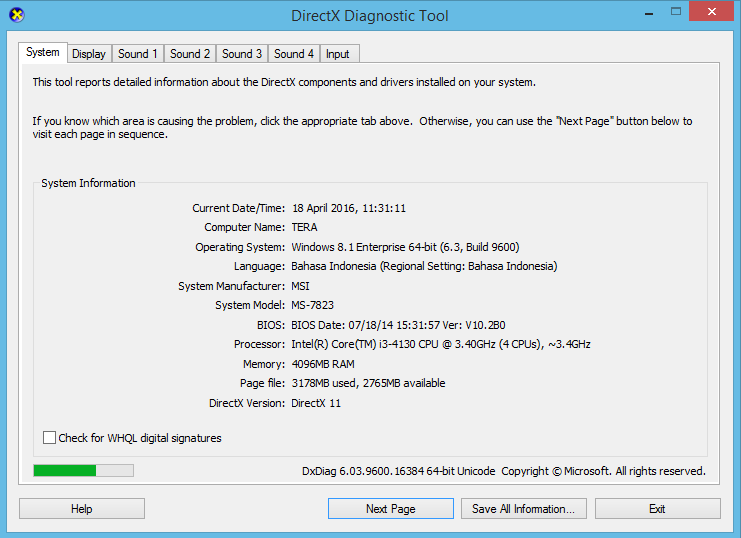Minimize the DirectX Diagnostic Tool window
This screenshot has height=538, width=741.
coord(649,13)
